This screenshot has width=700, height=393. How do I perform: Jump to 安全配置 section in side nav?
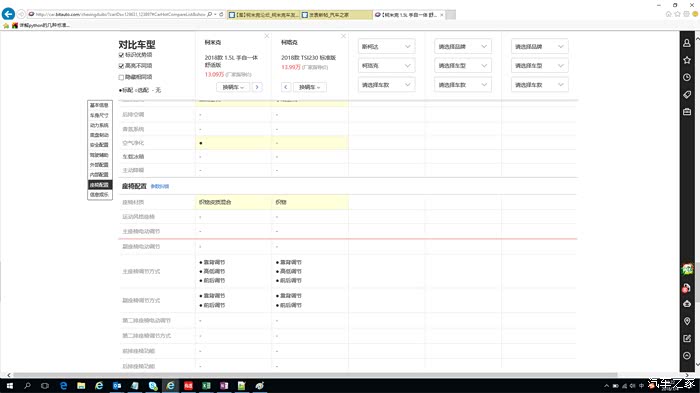point(99,145)
